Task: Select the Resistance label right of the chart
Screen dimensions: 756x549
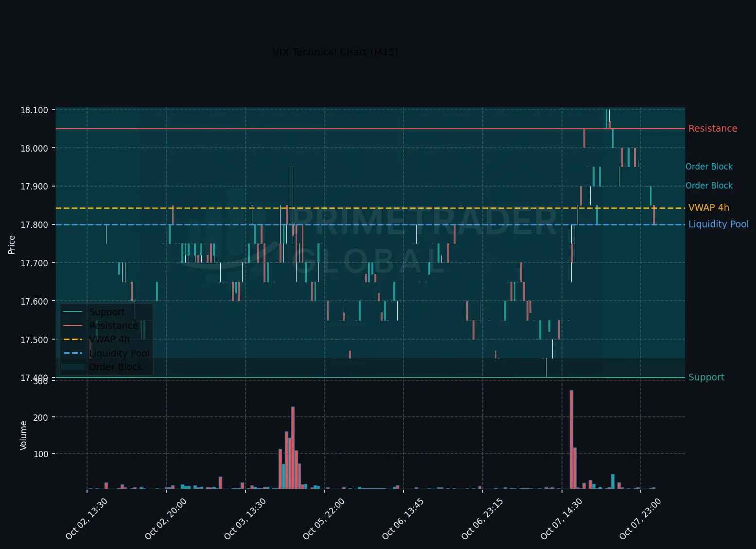Action: tap(713, 128)
